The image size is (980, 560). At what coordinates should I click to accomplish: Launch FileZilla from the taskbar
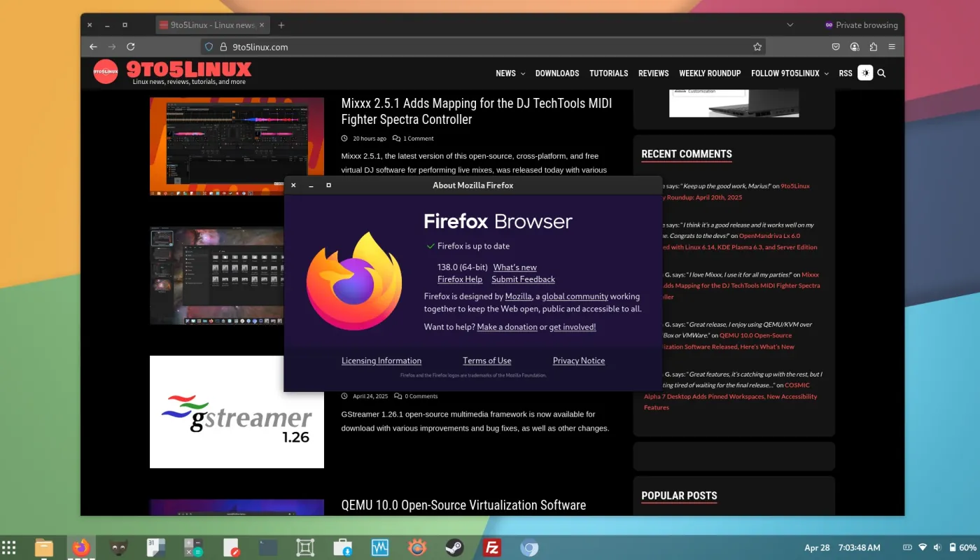click(491, 547)
